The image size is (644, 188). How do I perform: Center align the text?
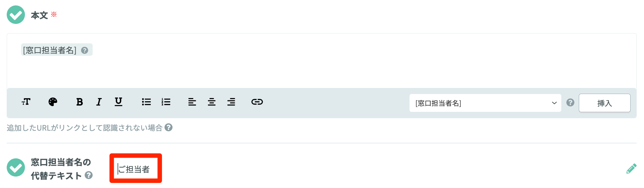pos(211,102)
